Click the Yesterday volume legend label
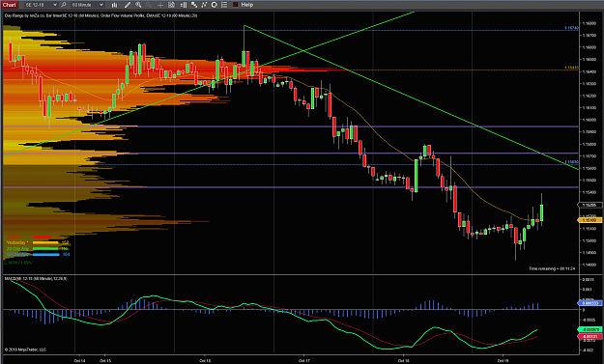 pyautogui.click(x=17, y=242)
